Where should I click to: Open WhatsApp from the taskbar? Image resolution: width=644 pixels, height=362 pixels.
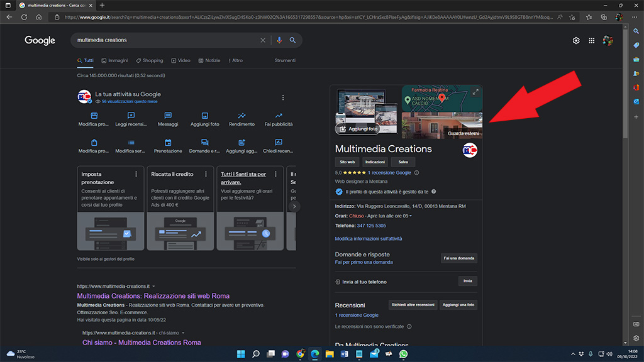(x=403, y=354)
